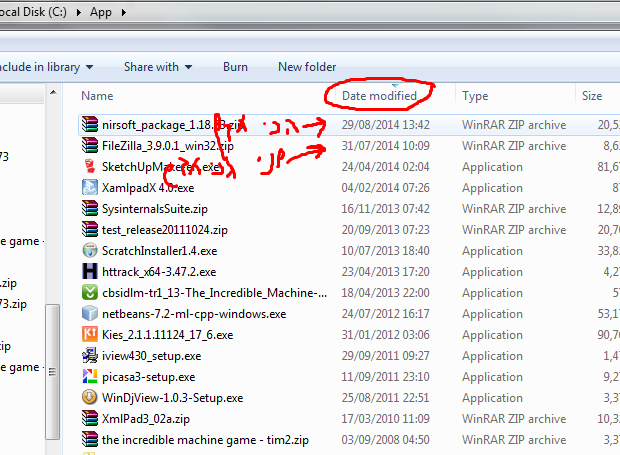Image resolution: width=620 pixels, height=455 pixels.
Task: Select the tim2.zip archive icon
Action: pyautogui.click(x=90, y=440)
